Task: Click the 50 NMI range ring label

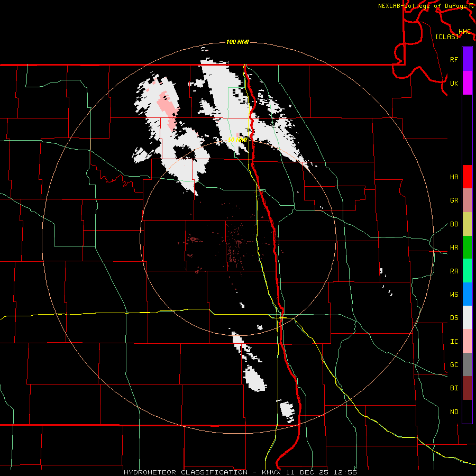Action: (x=237, y=140)
